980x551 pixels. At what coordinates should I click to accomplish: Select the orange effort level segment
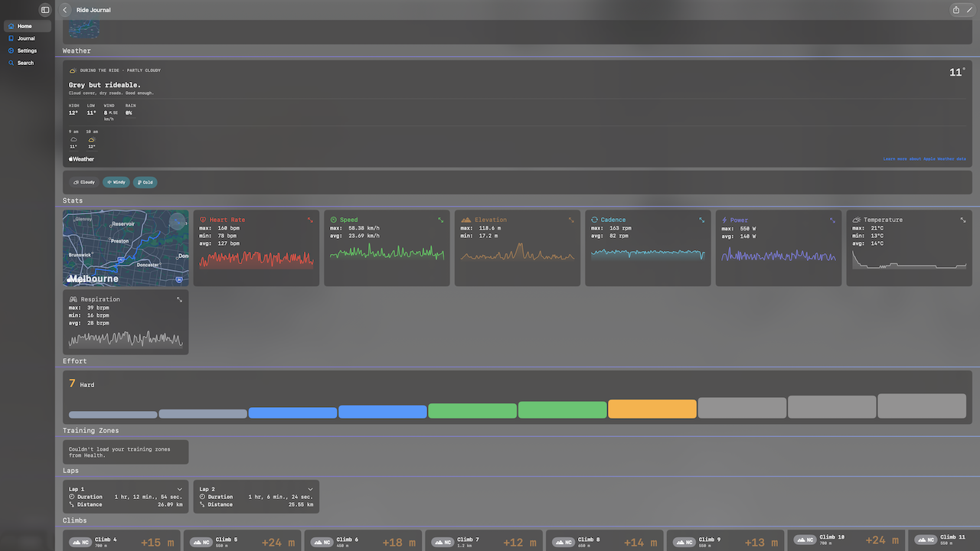[x=652, y=409]
